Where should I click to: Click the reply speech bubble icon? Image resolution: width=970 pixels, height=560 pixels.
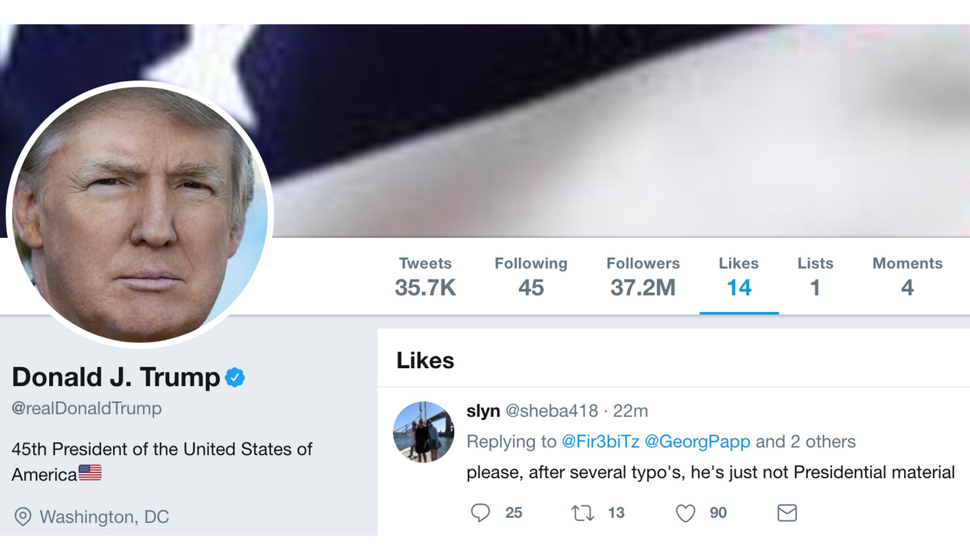[480, 513]
